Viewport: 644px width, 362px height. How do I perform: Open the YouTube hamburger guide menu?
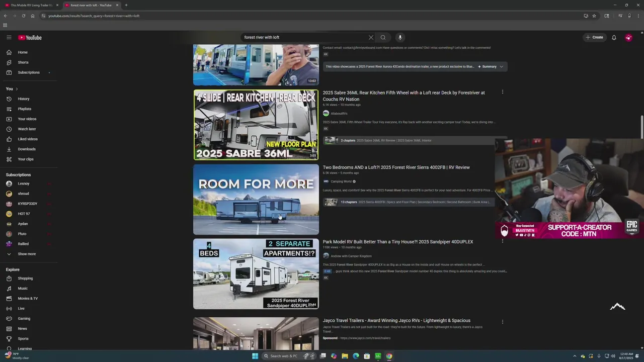click(x=9, y=38)
